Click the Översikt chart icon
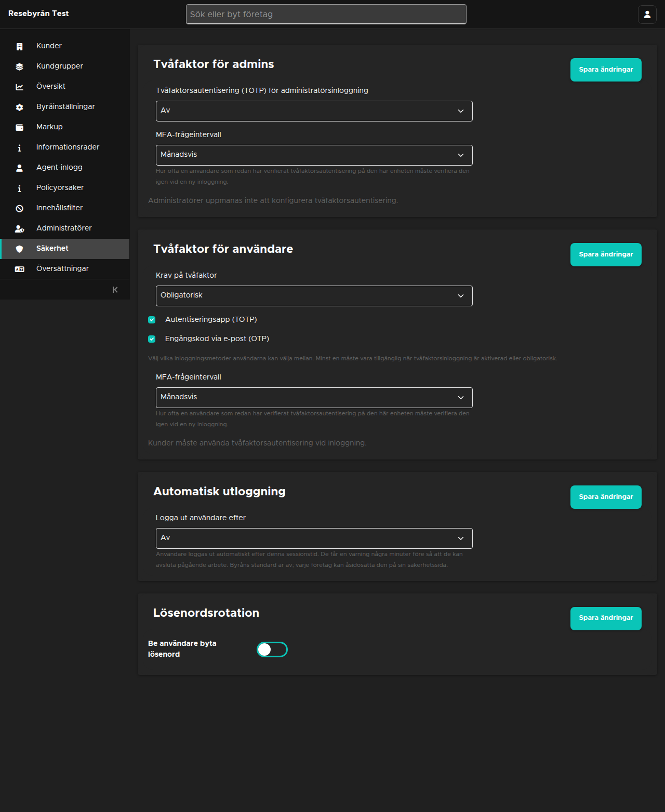665x812 pixels. pyautogui.click(x=19, y=87)
